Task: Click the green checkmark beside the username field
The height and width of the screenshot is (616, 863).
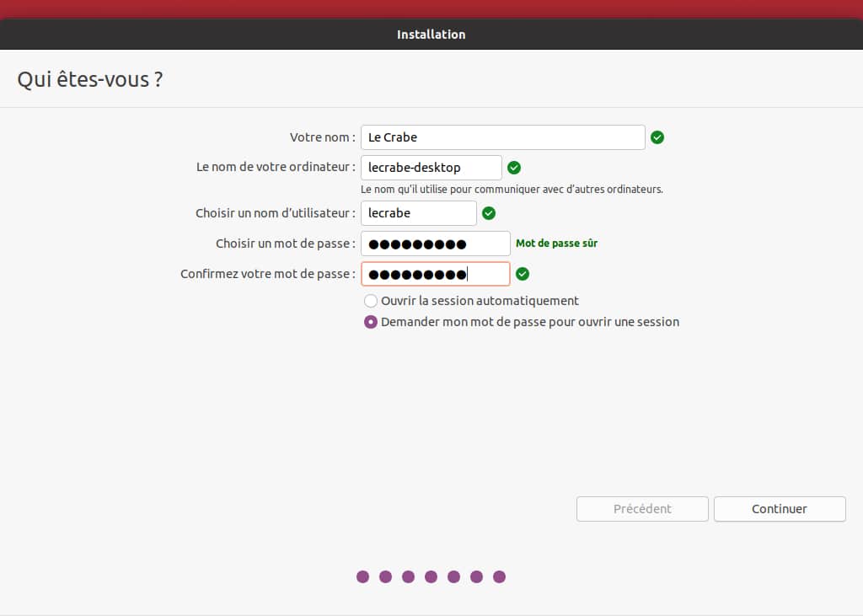Action: click(489, 213)
